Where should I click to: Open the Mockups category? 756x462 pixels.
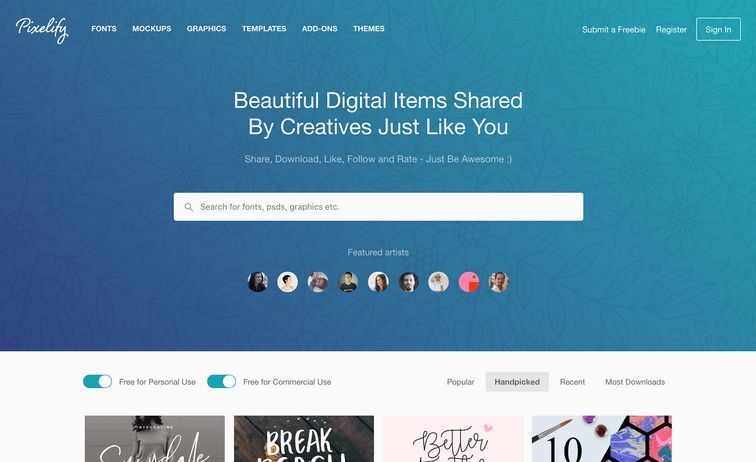[151, 29]
